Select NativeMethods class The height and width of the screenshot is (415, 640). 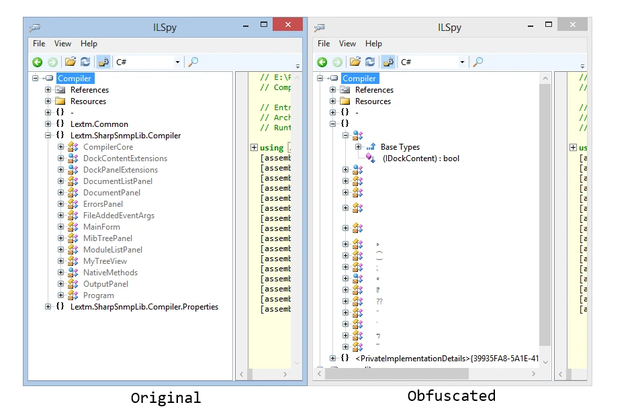tap(110, 273)
